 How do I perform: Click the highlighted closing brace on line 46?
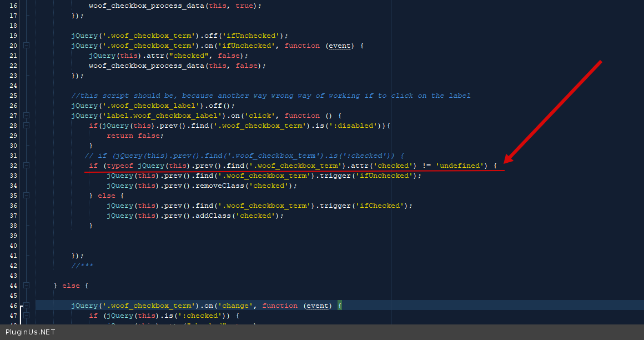pos(340,306)
